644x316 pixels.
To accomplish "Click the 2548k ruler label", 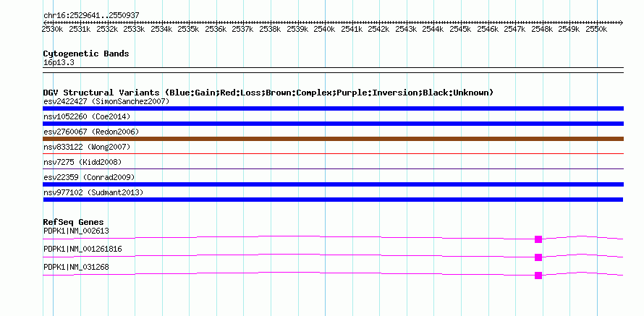I will click(x=542, y=30).
